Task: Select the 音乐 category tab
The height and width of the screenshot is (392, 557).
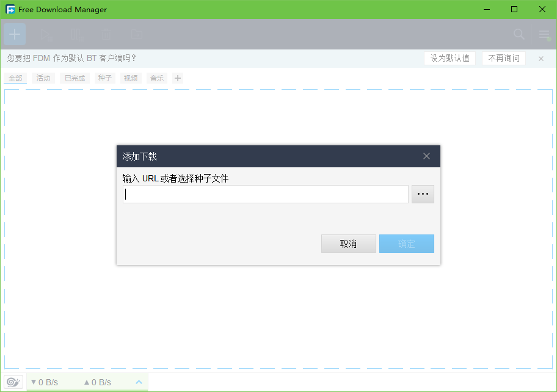Action: coord(156,78)
